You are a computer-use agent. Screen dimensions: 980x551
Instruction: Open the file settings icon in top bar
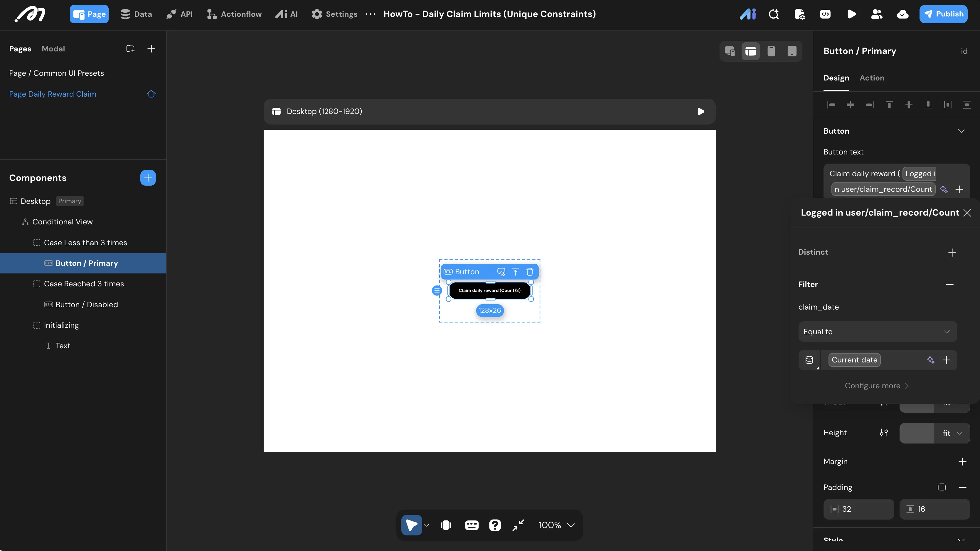pyautogui.click(x=800, y=14)
